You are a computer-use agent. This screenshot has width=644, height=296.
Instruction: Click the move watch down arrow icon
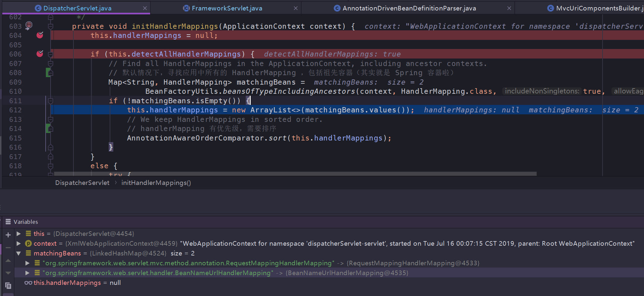pos(8,273)
